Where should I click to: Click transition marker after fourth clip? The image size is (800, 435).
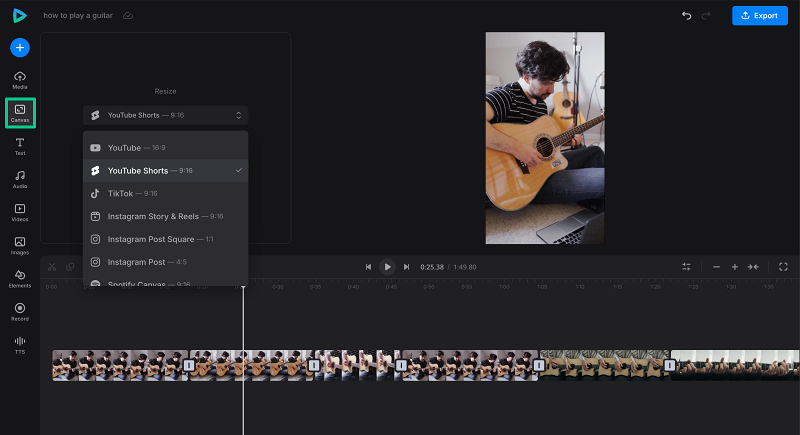(539, 365)
